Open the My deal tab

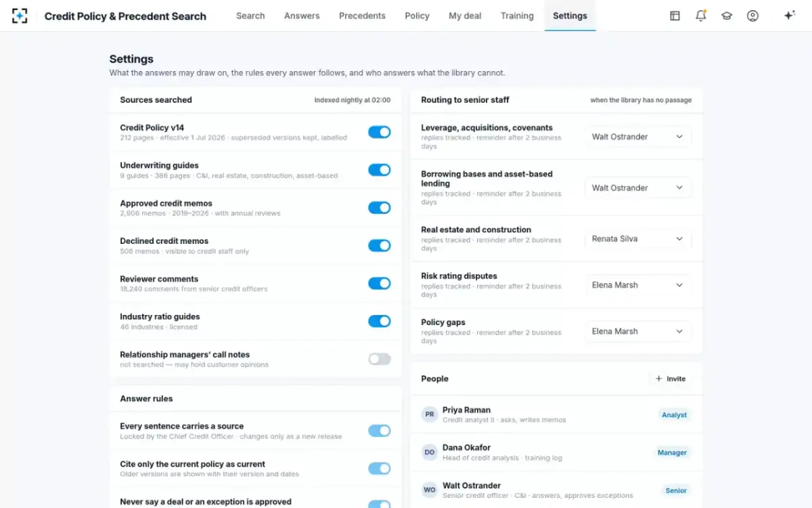pyautogui.click(x=465, y=16)
